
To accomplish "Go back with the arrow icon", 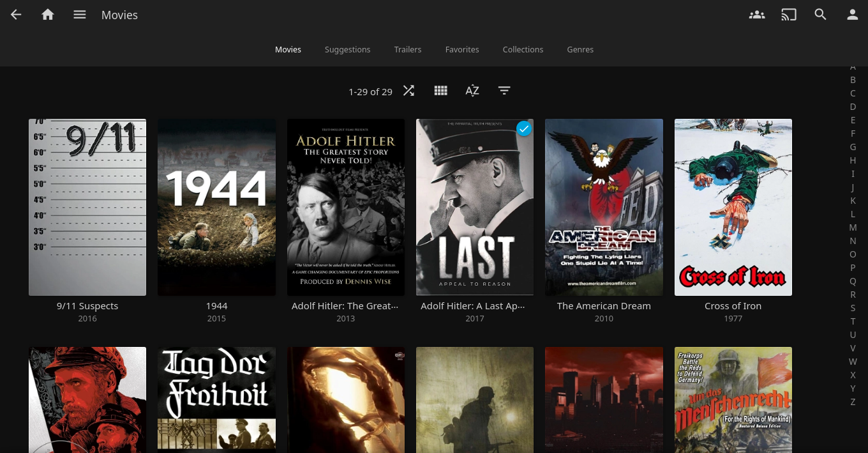I will click(x=16, y=15).
